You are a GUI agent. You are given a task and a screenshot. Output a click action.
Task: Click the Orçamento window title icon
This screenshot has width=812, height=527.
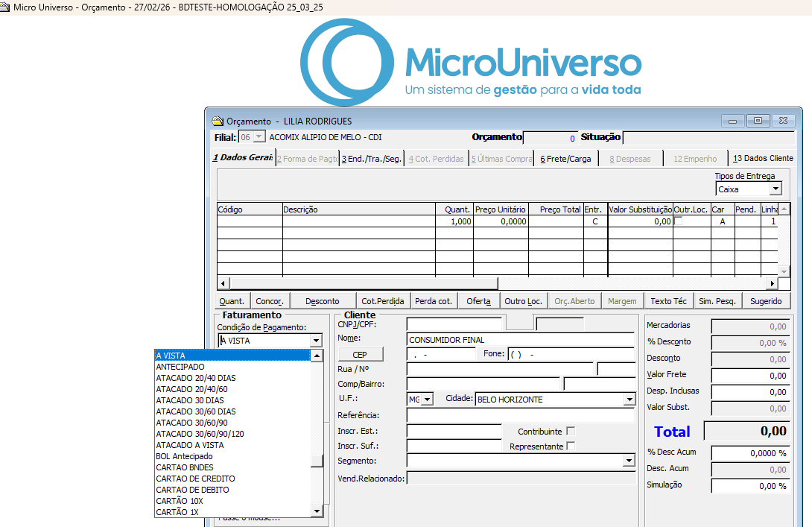[218, 122]
